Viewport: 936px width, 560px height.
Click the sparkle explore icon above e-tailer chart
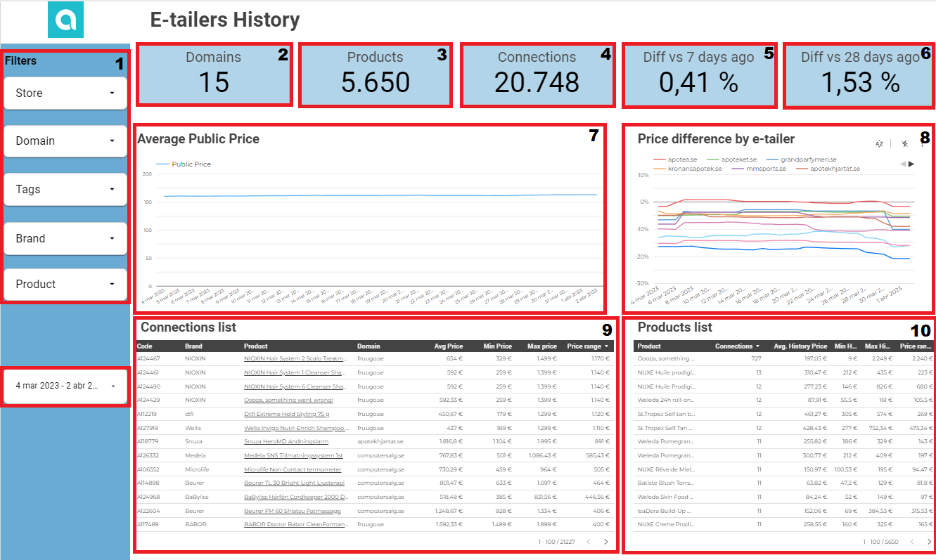tap(904, 143)
